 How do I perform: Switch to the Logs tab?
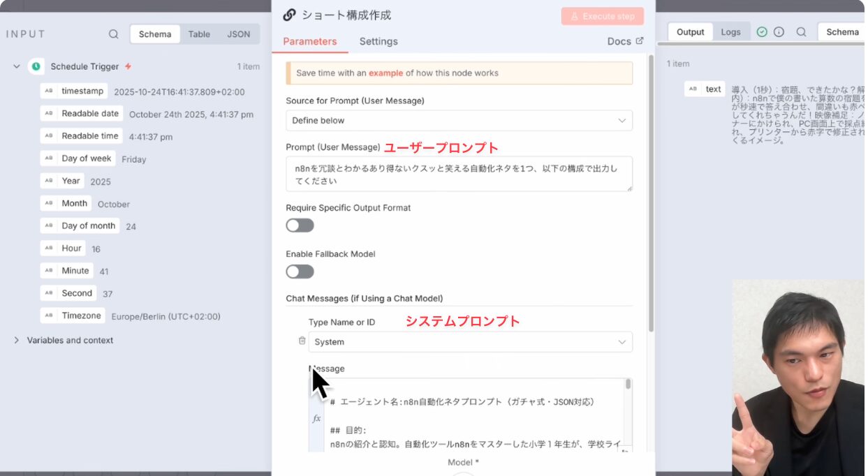coord(730,32)
